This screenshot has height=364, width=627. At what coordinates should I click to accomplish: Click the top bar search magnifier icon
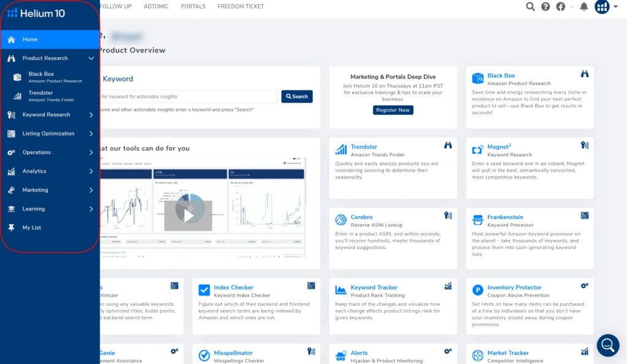pos(530,6)
